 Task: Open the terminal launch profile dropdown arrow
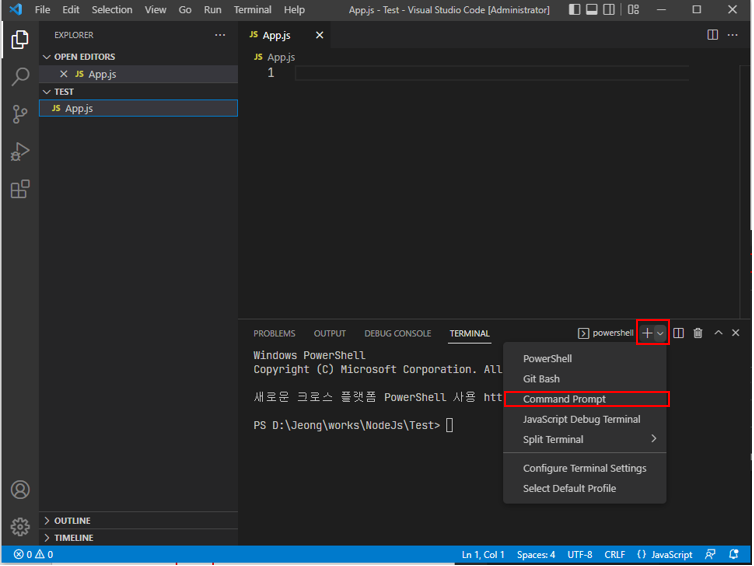660,333
